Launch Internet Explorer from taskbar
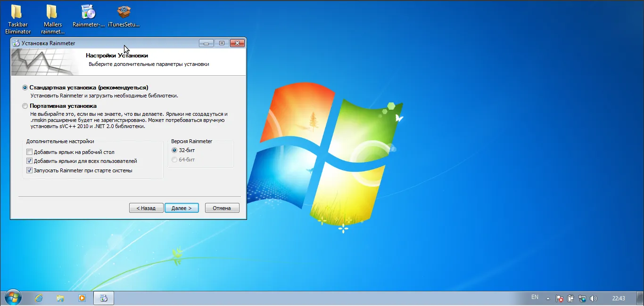This screenshot has height=306, width=644. pyautogui.click(x=39, y=298)
